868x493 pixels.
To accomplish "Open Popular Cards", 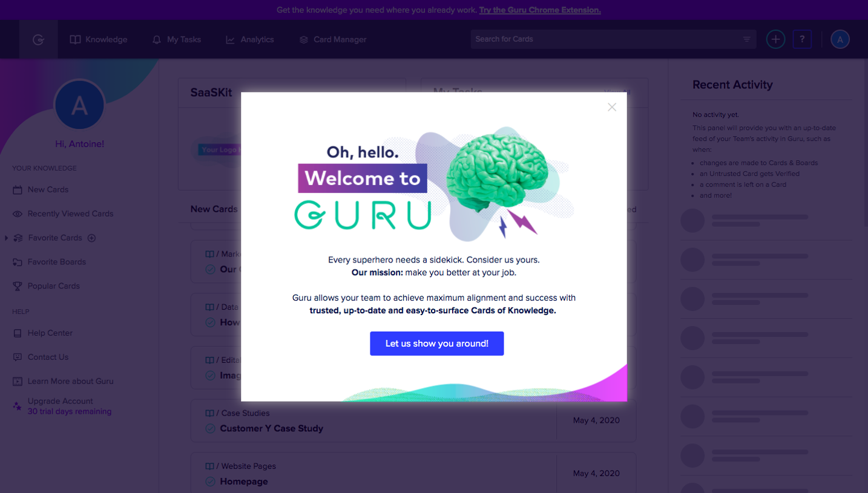I will [x=53, y=286].
